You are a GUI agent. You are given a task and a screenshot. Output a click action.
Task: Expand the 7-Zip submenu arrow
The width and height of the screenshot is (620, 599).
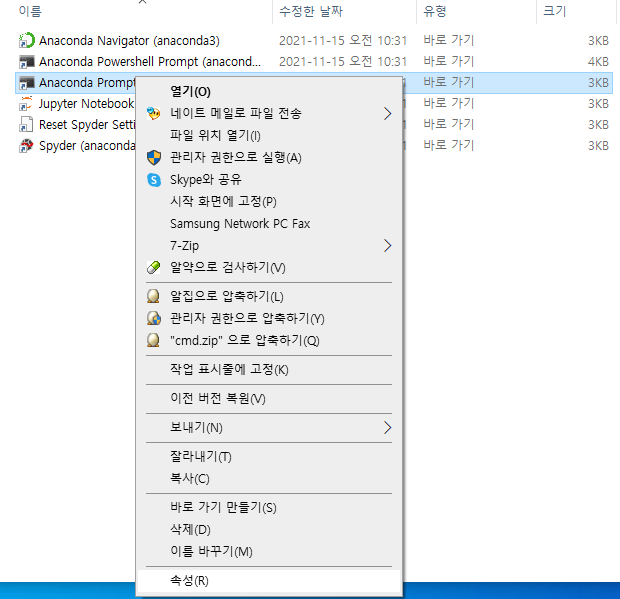click(x=388, y=246)
